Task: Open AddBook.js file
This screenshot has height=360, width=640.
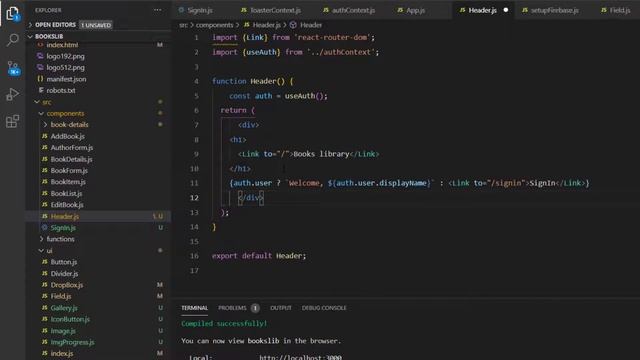Action: [x=68, y=136]
